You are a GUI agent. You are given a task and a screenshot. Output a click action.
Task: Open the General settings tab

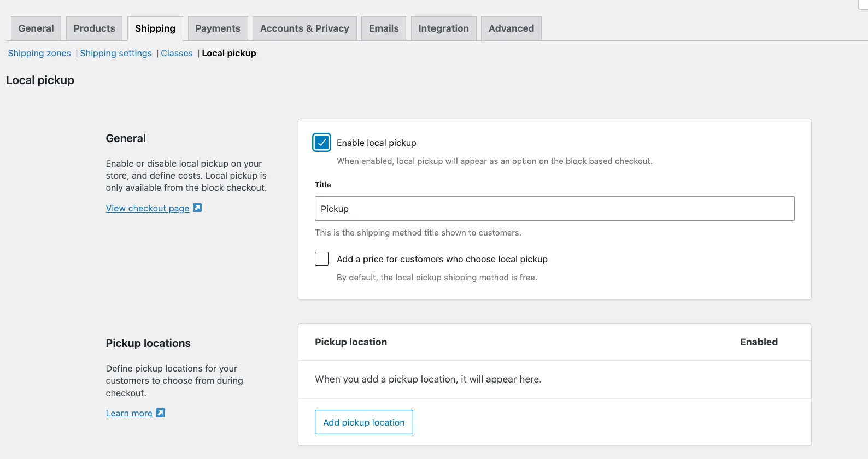click(36, 28)
